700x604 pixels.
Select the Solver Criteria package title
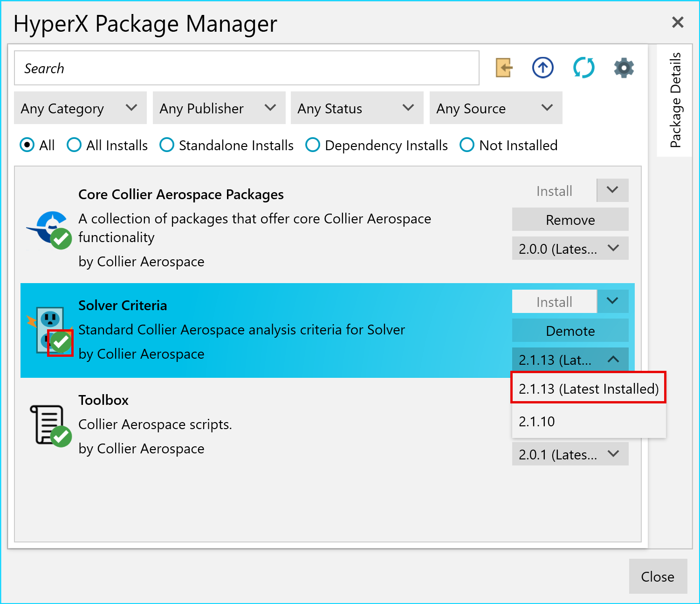(x=123, y=305)
